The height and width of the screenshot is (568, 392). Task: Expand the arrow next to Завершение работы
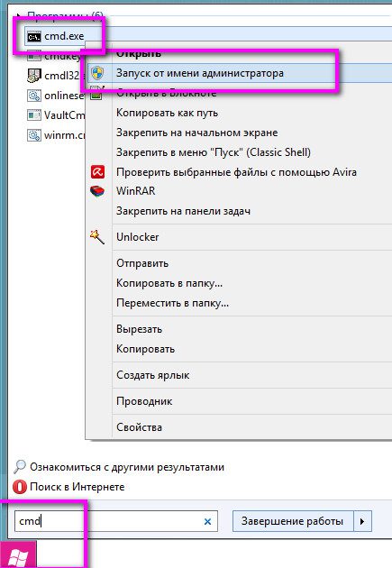coord(362,521)
